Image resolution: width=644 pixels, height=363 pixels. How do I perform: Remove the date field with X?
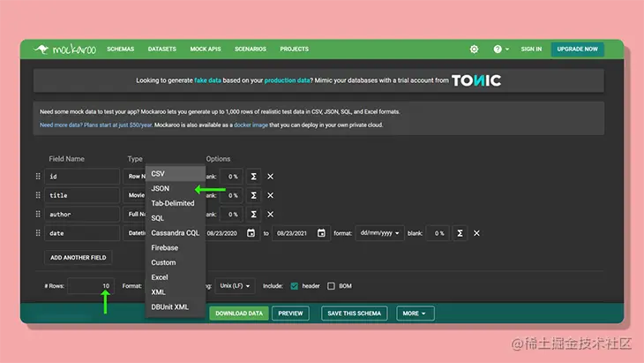476,233
